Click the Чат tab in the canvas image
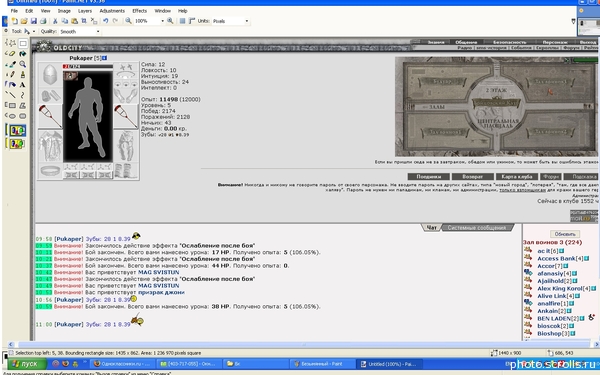The height and width of the screenshot is (375, 600). [432, 228]
